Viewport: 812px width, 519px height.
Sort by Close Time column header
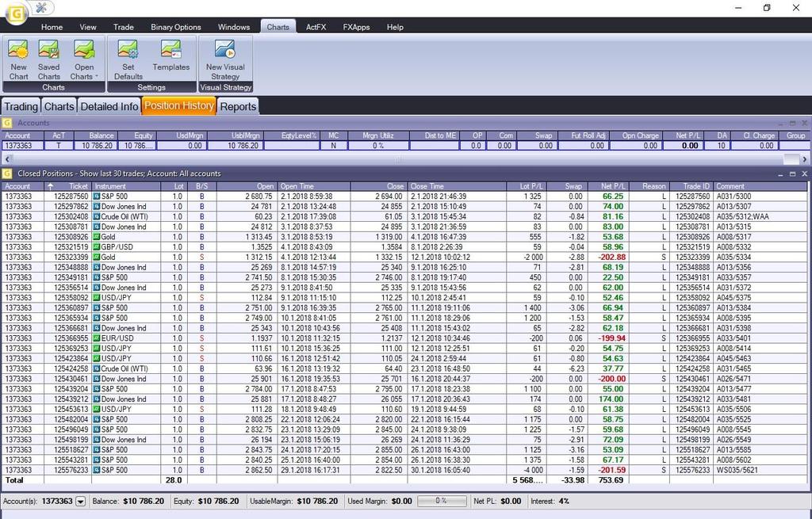[457, 186]
